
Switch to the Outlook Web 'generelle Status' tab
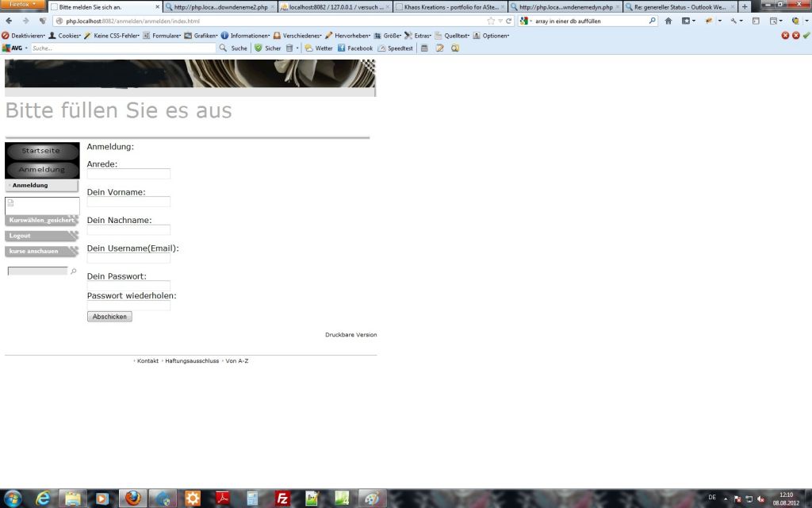pos(680,7)
